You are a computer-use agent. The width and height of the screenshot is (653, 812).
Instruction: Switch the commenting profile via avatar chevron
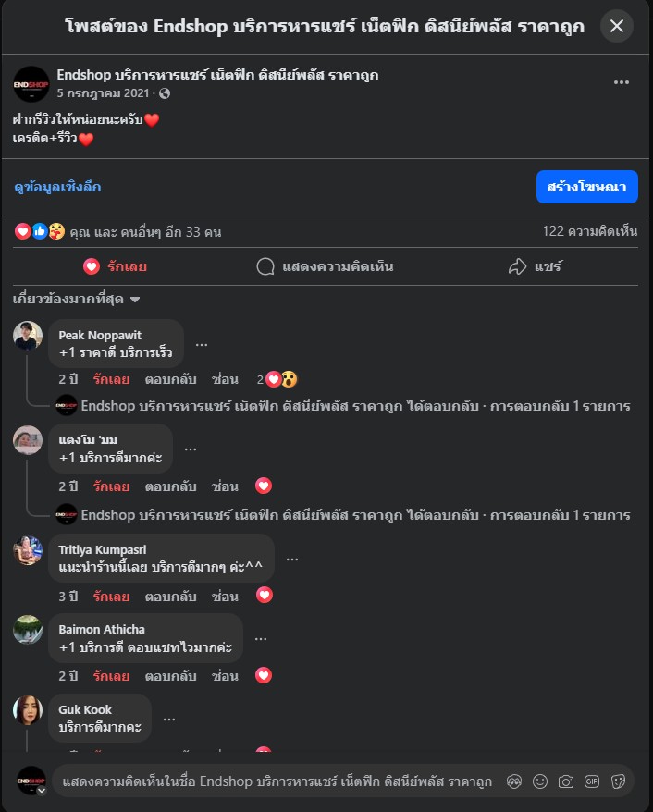click(42, 791)
